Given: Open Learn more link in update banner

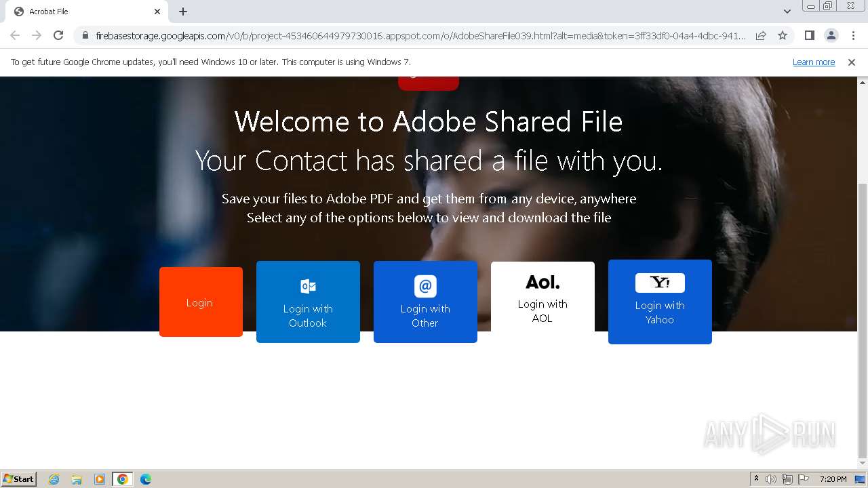Looking at the screenshot, I should pos(814,62).
